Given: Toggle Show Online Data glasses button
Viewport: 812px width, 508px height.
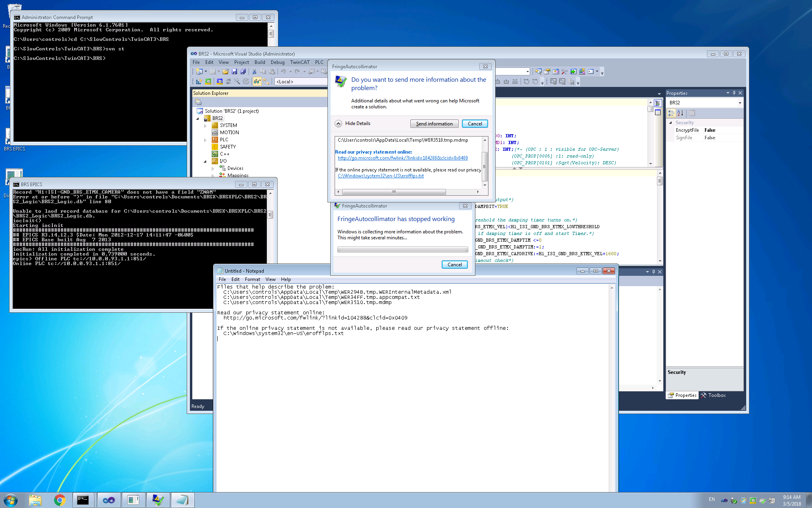Looking at the screenshot, I should point(257,81).
